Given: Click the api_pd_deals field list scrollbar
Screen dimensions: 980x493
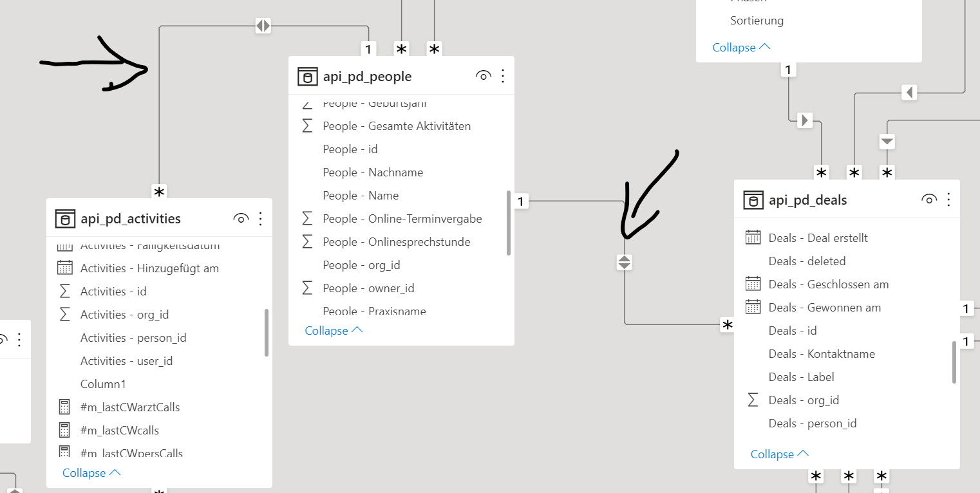Looking at the screenshot, I should tap(954, 362).
